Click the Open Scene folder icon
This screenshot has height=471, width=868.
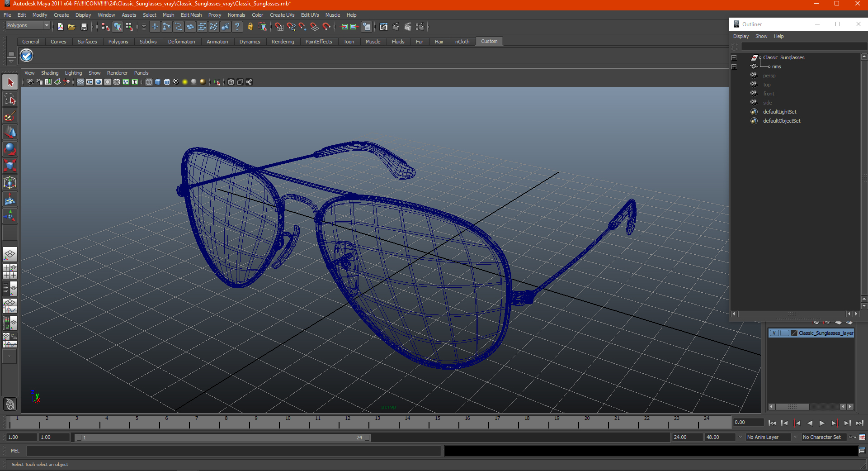click(x=71, y=27)
